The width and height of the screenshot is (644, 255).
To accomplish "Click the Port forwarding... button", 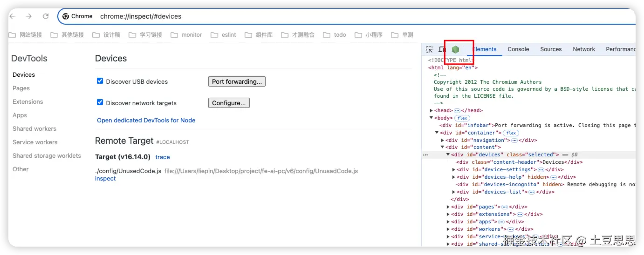I will 237,81.
